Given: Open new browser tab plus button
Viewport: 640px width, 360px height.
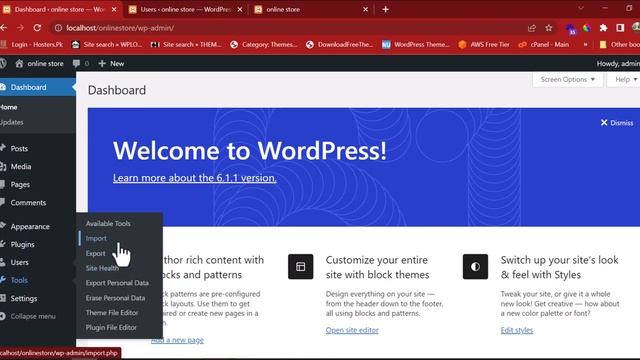Looking at the screenshot, I should click(x=385, y=9).
